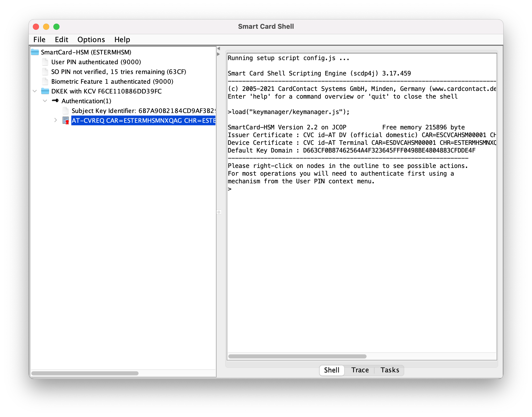Screen dimensions: 532x417
Task: Click the 'mechanism from the User PIN context menu.' line
Action: coord(301,181)
